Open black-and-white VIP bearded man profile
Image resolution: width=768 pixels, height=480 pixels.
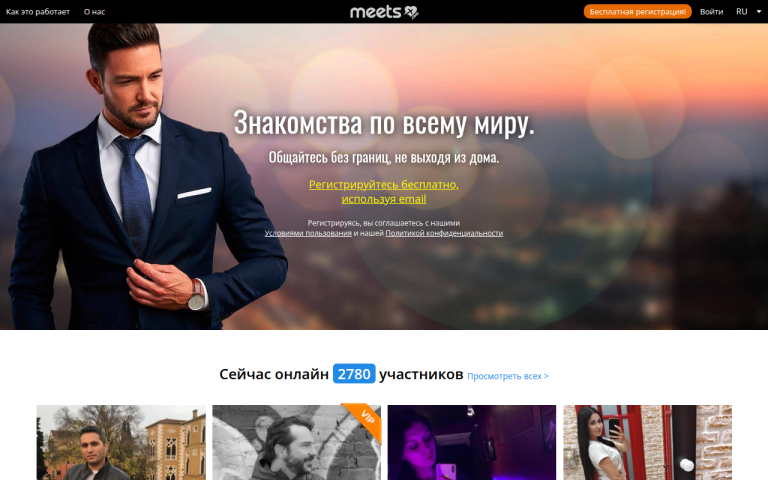[296, 442]
